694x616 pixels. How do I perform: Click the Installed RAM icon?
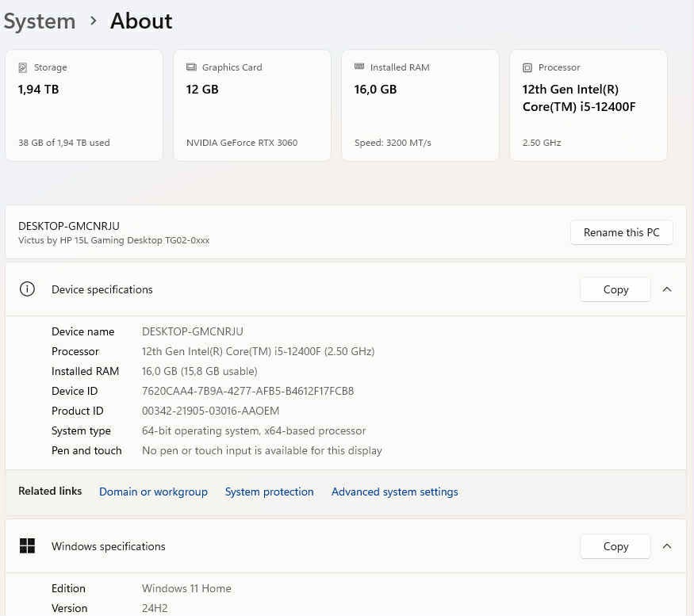[x=359, y=67]
